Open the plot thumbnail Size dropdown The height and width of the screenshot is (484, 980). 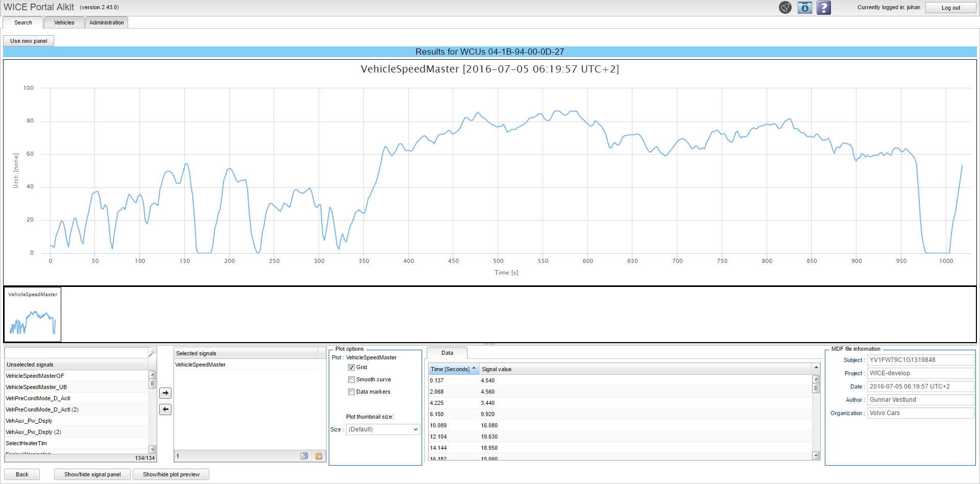pyautogui.click(x=383, y=429)
